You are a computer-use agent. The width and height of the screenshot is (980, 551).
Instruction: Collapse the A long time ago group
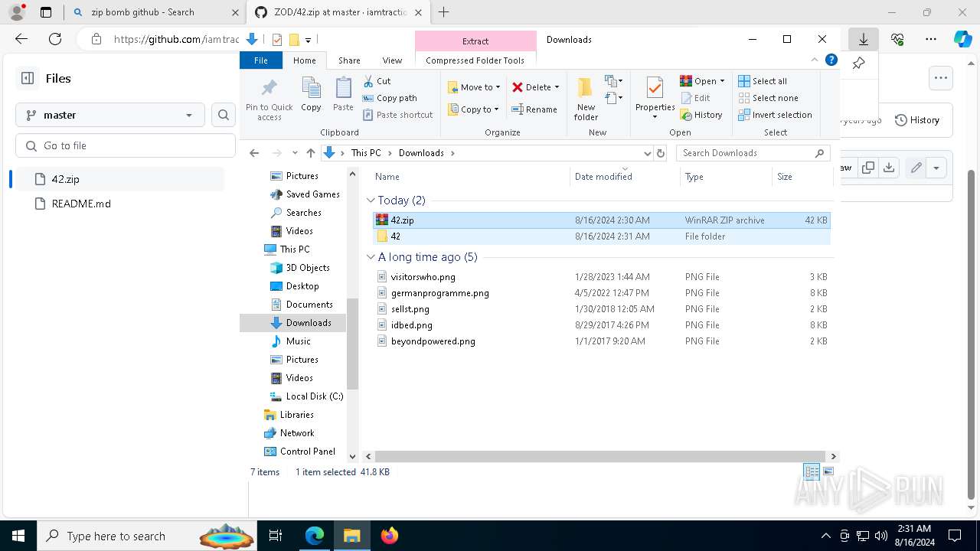[x=371, y=257]
